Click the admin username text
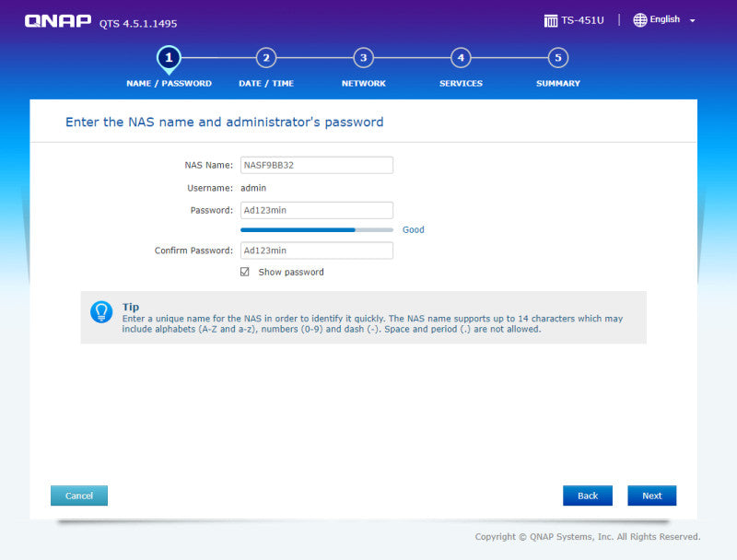 253,188
